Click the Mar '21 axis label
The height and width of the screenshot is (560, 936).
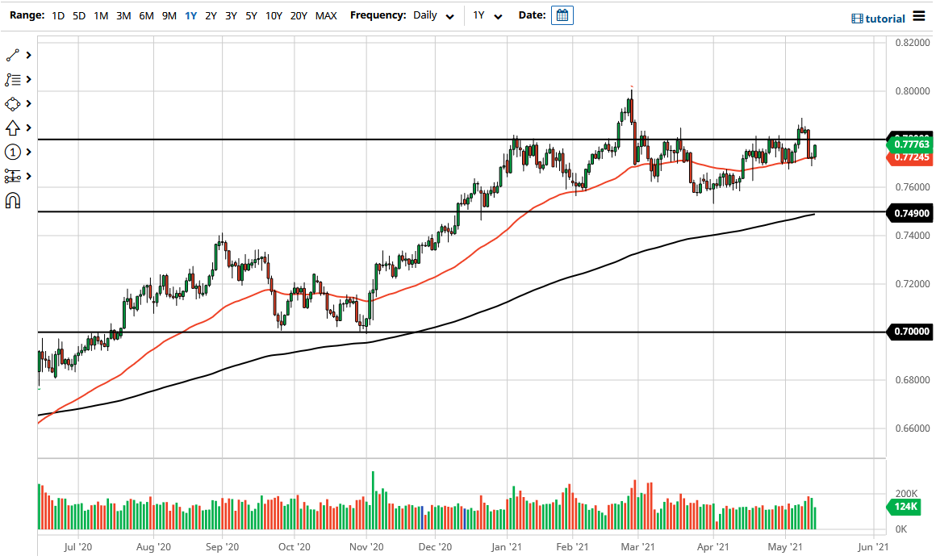(x=637, y=547)
